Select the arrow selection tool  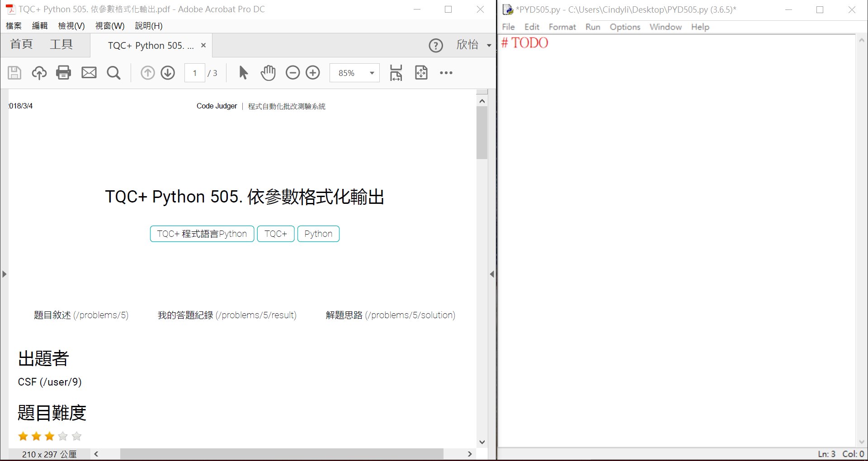(x=243, y=73)
